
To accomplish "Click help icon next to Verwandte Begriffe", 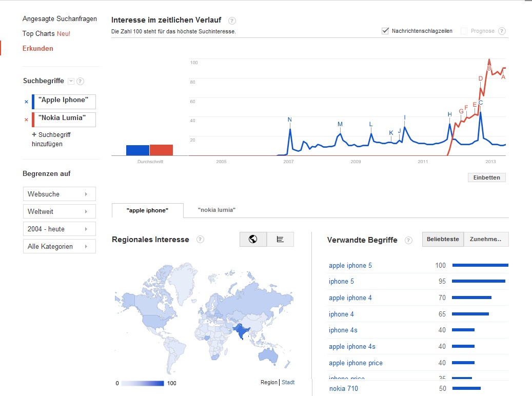I will tap(408, 240).
